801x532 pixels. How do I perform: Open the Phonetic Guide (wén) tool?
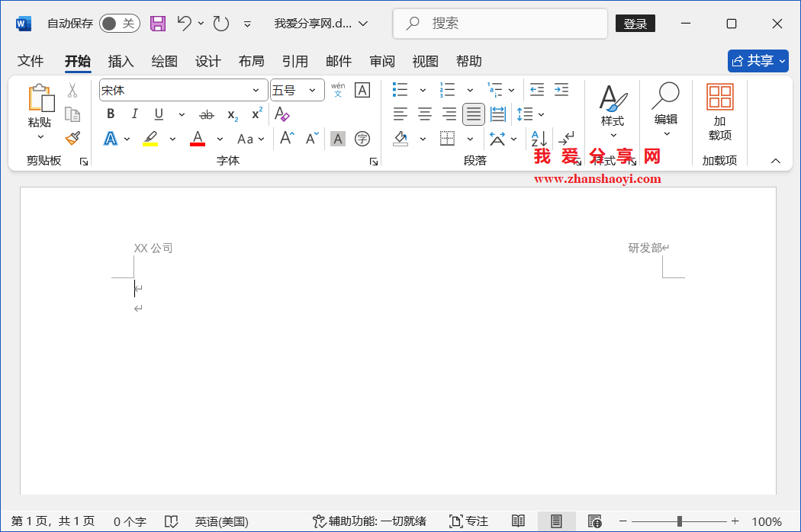tap(338, 90)
